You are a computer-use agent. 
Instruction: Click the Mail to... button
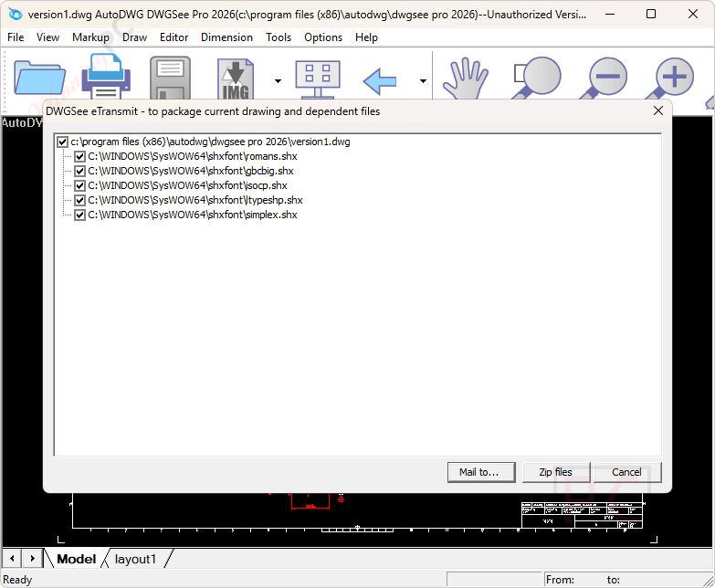coord(481,472)
